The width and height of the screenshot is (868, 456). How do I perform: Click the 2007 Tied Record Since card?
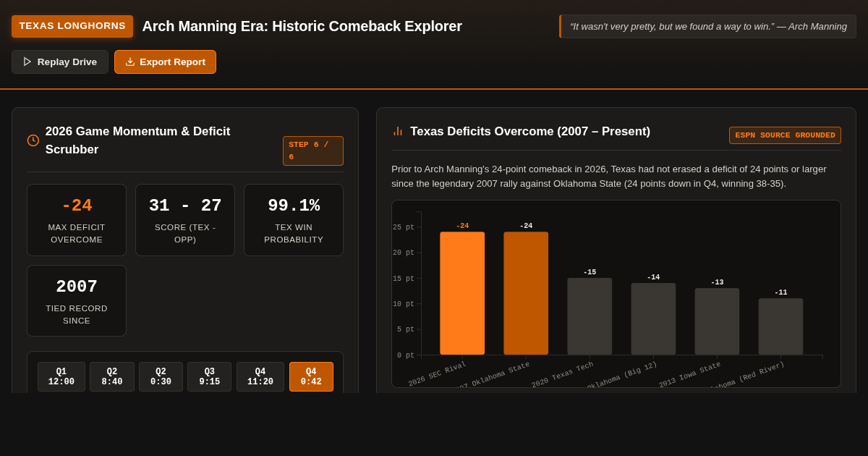(77, 300)
